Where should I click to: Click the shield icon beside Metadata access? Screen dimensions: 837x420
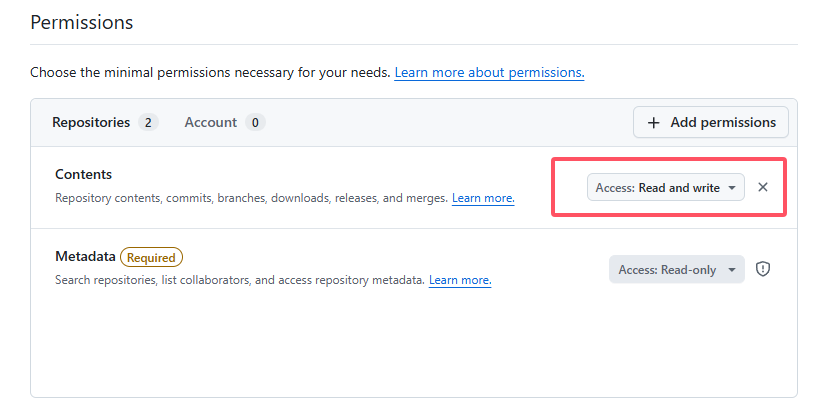pyautogui.click(x=763, y=269)
